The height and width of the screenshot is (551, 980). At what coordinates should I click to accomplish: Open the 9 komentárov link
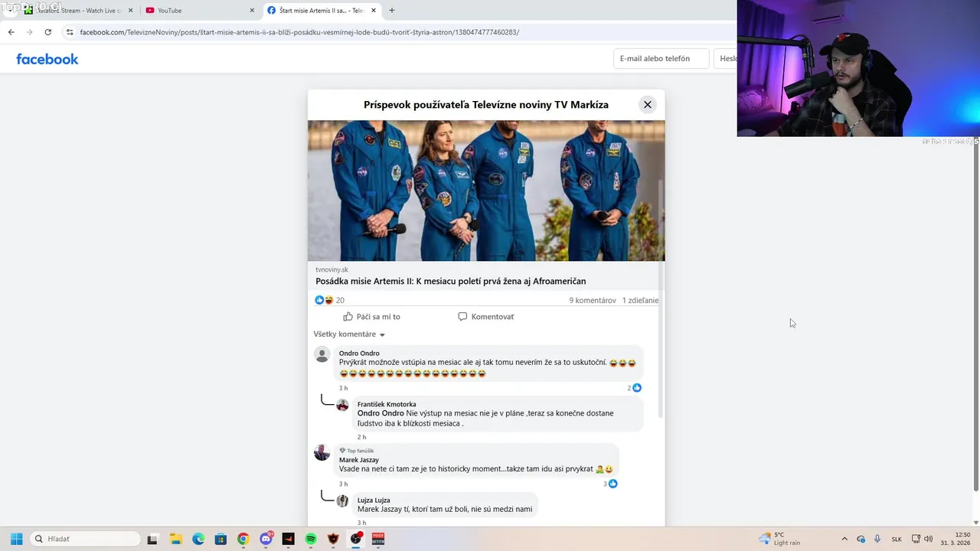click(593, 301)
